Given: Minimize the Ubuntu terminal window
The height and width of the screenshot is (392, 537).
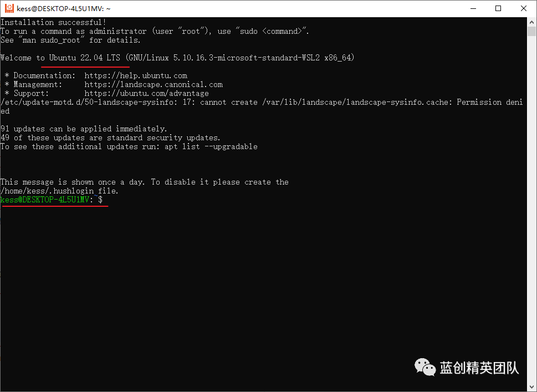Looking at the screenshot, I should click(x=473, y=8).
